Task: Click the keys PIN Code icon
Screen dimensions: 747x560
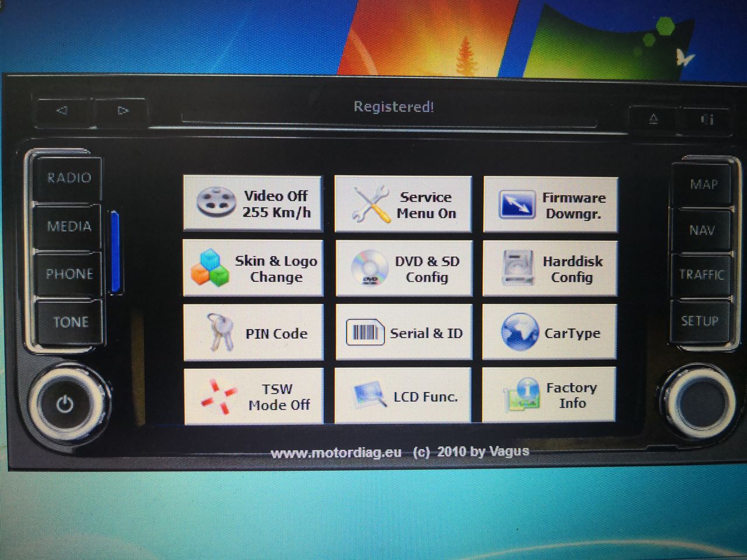Action: coord(219,332)
